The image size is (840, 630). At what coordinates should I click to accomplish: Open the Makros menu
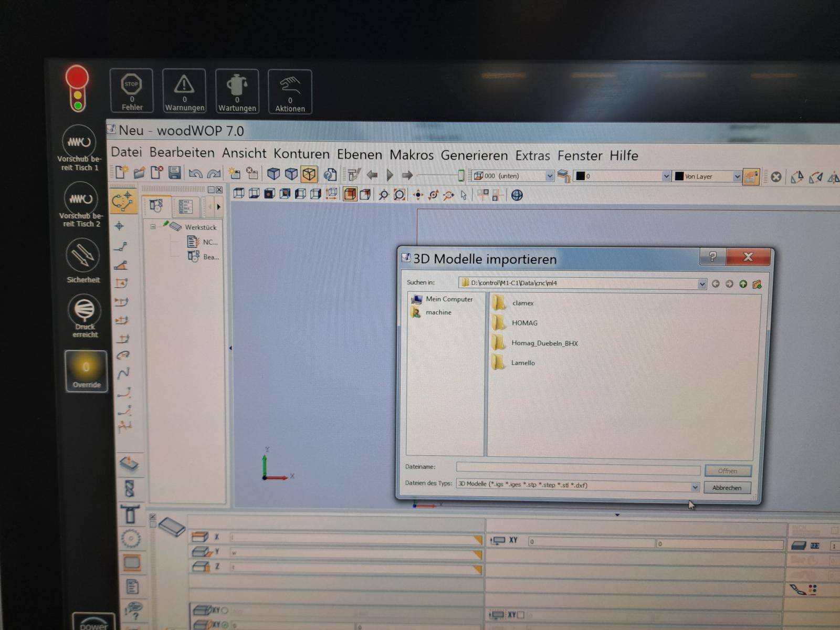coord(412,155)
